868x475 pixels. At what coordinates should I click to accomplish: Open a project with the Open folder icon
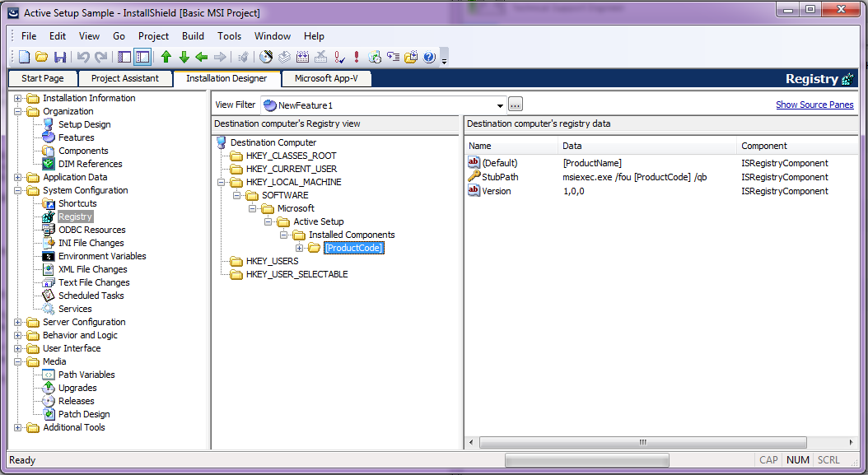(x=41, y=57)
